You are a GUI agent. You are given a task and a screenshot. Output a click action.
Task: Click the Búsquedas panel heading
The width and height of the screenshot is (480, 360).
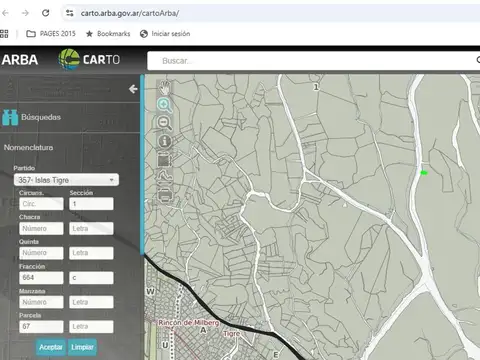click(41, 117)
